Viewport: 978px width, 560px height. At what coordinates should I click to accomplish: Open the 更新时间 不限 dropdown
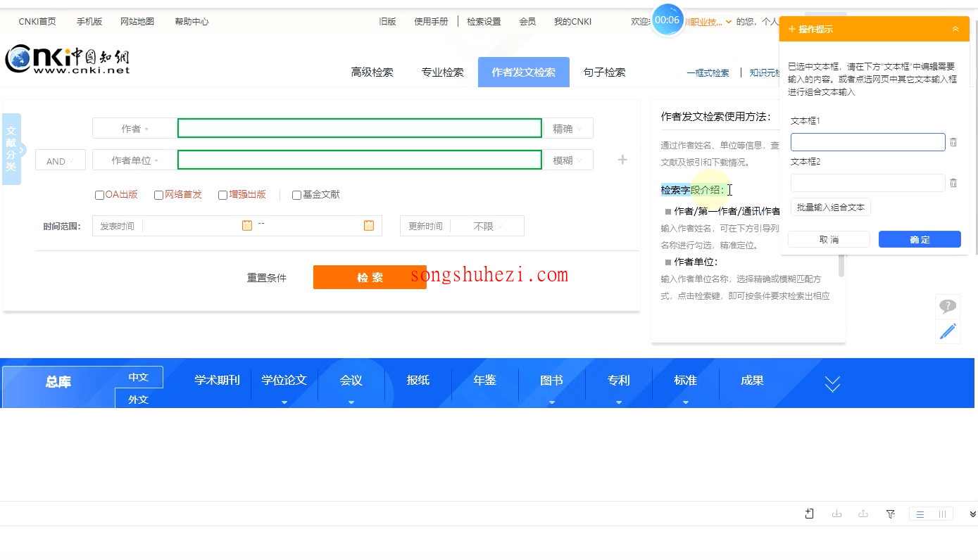point(488,227)
